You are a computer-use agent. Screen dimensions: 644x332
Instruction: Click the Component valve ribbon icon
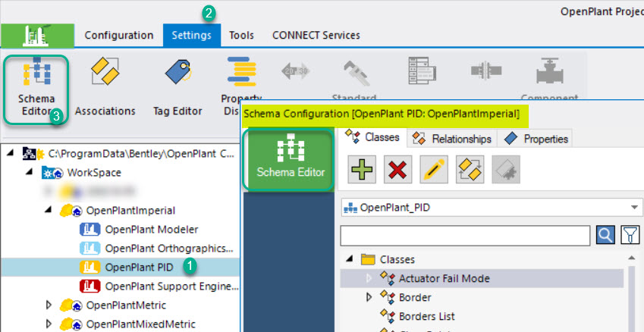[549, 73]
